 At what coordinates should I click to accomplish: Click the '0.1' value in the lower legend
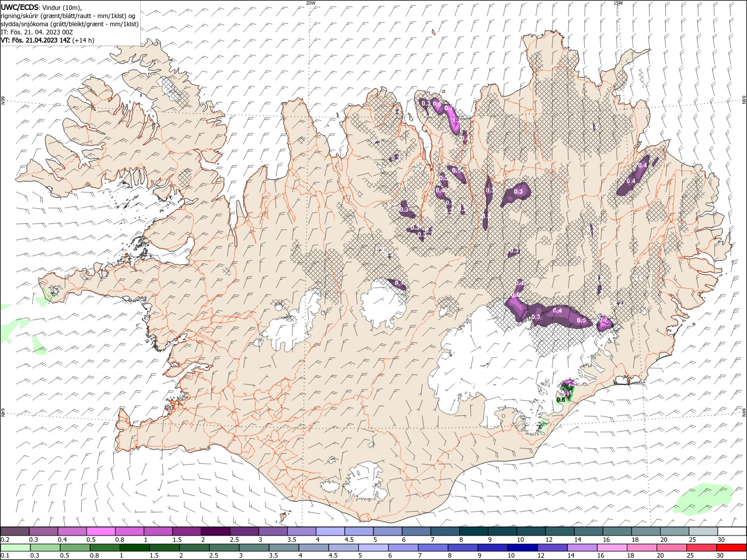tap(5, 556)
